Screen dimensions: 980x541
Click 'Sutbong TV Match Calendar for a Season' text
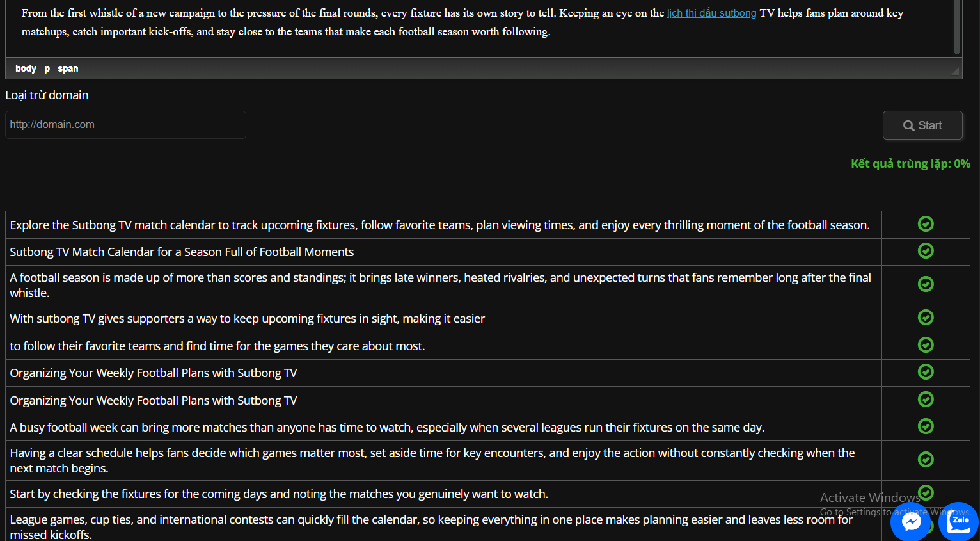click(182, 252)
